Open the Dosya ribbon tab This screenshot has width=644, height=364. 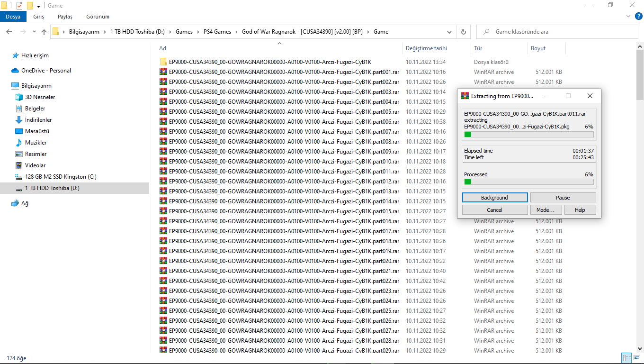click(x=13, y=17)
